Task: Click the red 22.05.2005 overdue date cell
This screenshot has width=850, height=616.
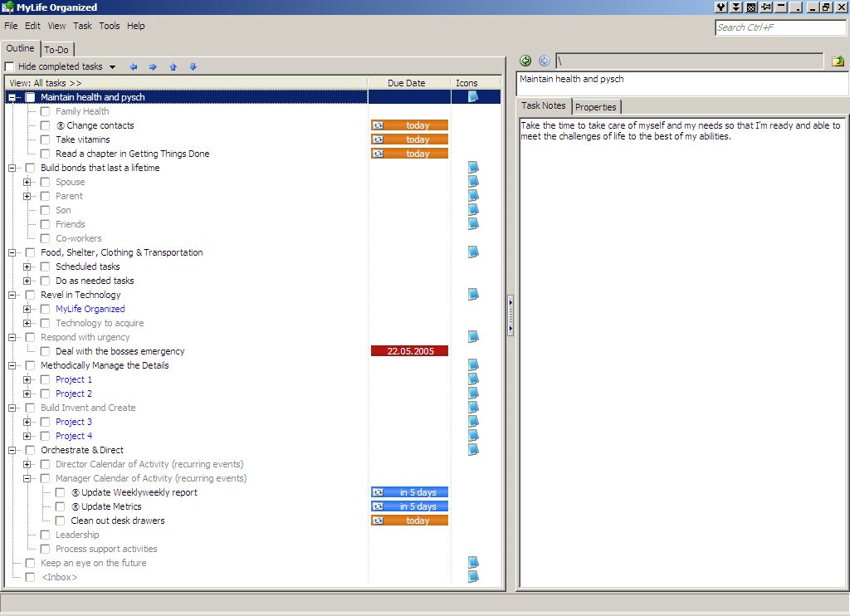Action: point(410,351)
